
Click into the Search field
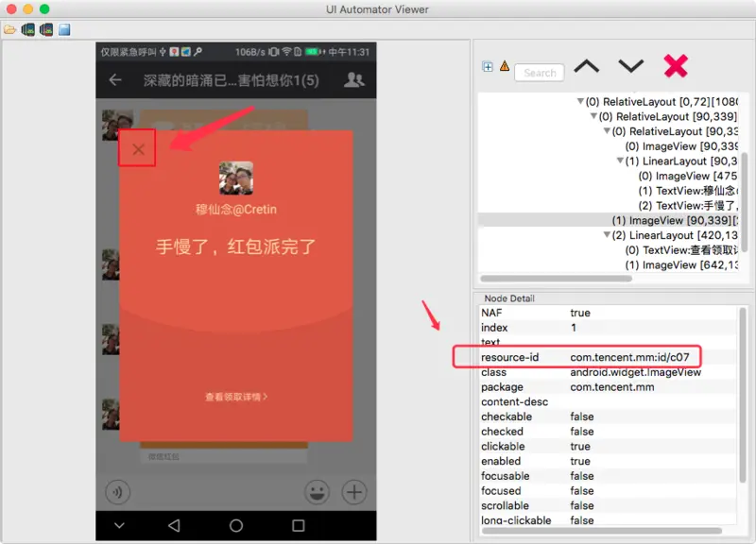pyautogui.click(x=540, y=73)
